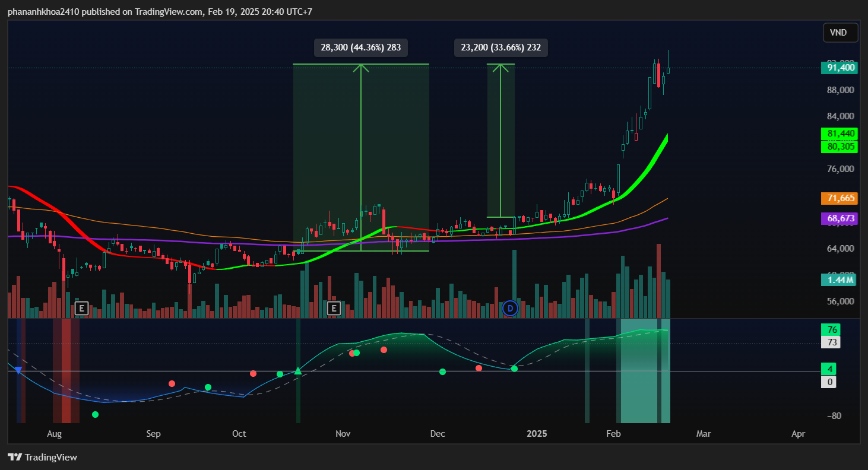Click the blue dividend D marker
Viewport: 868px width, 470px height.
click(x=509, y=308)
